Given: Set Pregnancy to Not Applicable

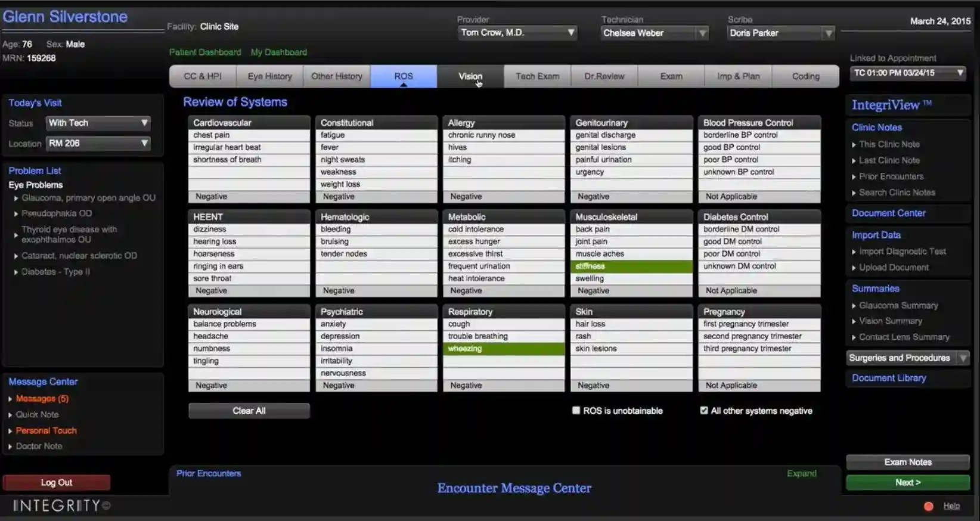Looking at the screenshot, I should point(759,386).
